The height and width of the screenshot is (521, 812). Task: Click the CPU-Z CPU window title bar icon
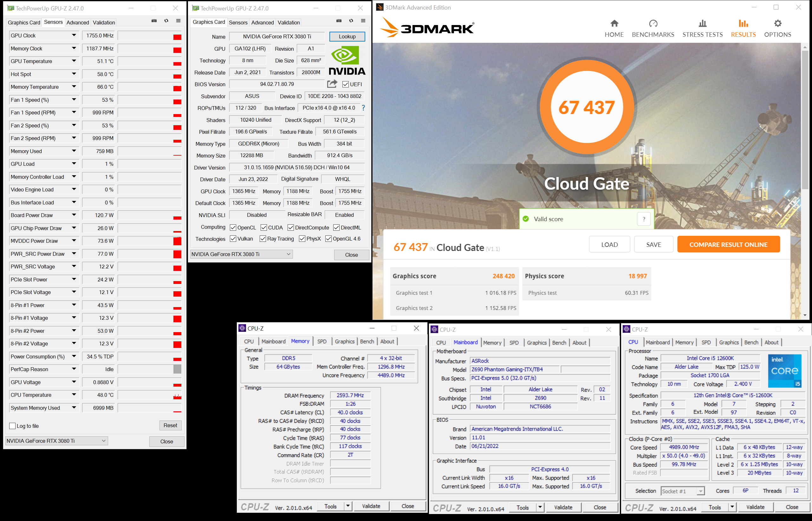tap(626, 329)
